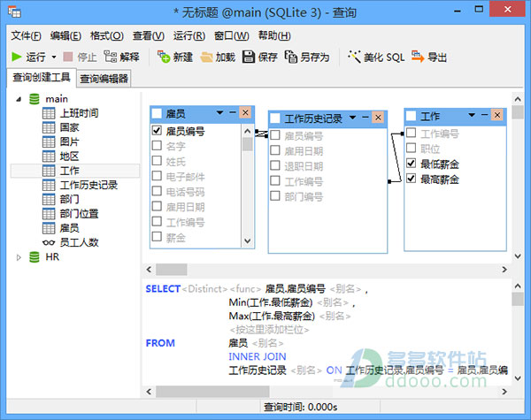The width and height of the screenshot is (531, 420).
Task: Close the 雇员 table box
Action: point(245,112)
